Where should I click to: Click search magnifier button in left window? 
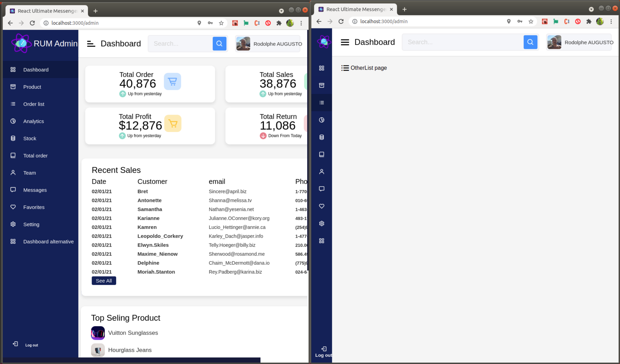(x=219, y=44)
